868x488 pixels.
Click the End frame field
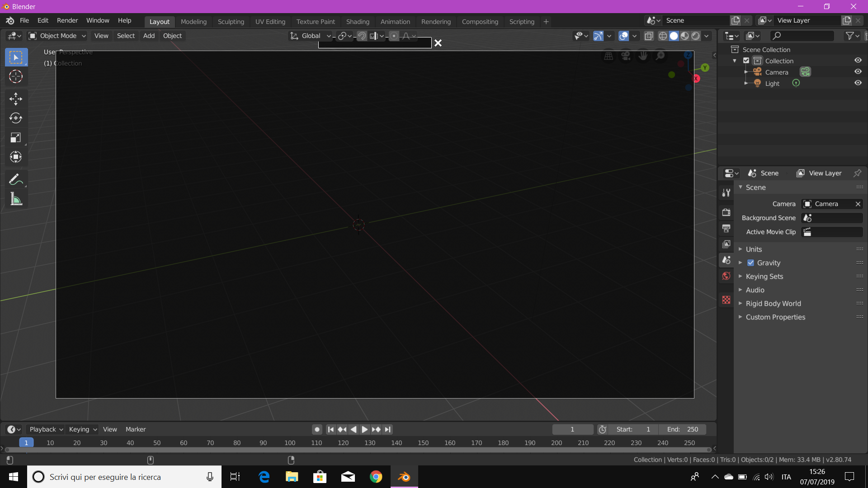(682, 429)
